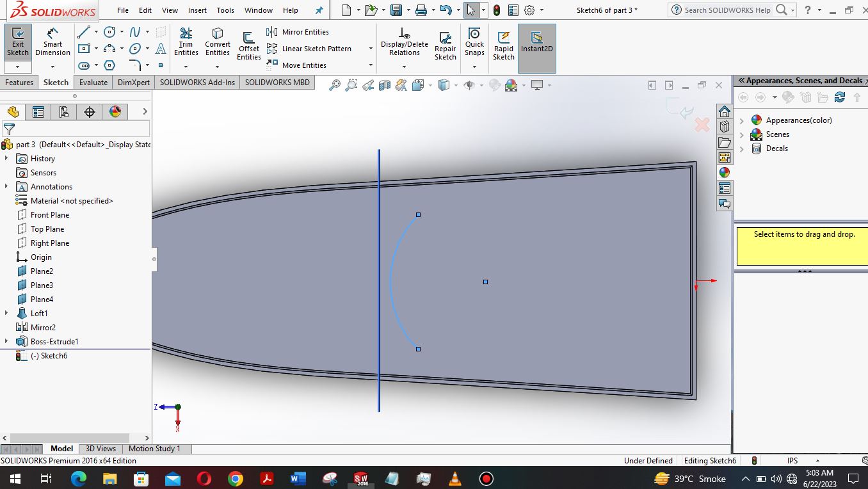Viewport: 868px width, 489px height.
Task: Open the Tools menu
Action: [x=225, y=10]
